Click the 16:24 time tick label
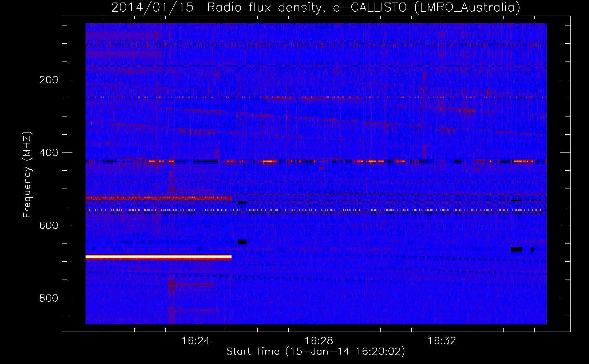 196,341
